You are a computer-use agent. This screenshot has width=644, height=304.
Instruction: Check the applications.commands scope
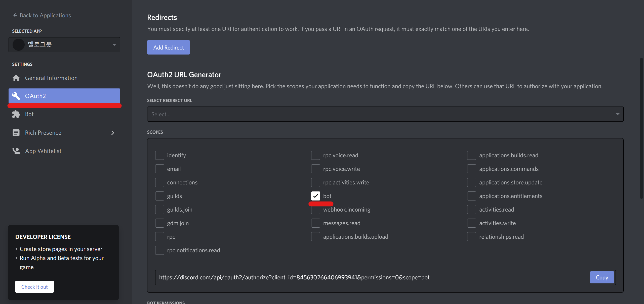pyautogui.click(x=471, y=169)
